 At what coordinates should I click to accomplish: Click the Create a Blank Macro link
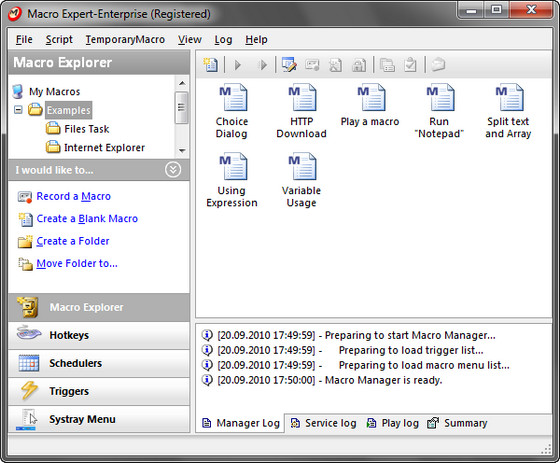(x=87, y=219)
